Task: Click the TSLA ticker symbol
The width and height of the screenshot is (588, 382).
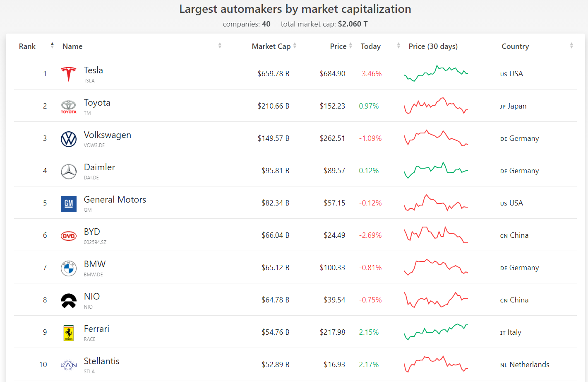Action: point(89,81)
